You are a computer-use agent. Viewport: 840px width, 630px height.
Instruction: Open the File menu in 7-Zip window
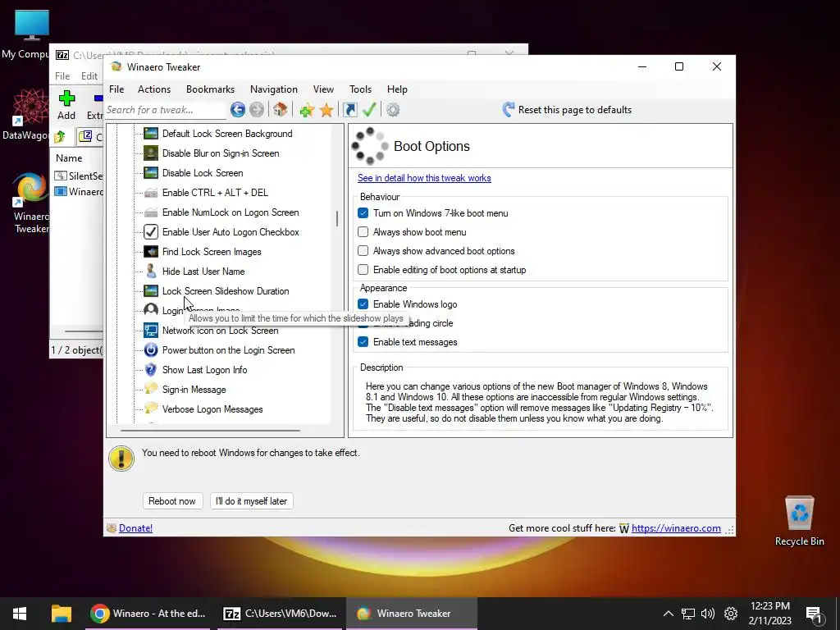[x=62, y=76]
